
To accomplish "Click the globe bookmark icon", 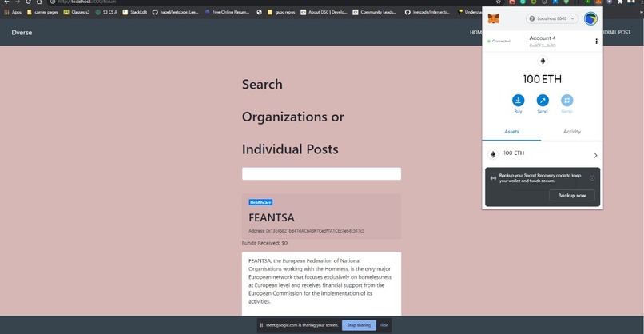I will (259, 12).
